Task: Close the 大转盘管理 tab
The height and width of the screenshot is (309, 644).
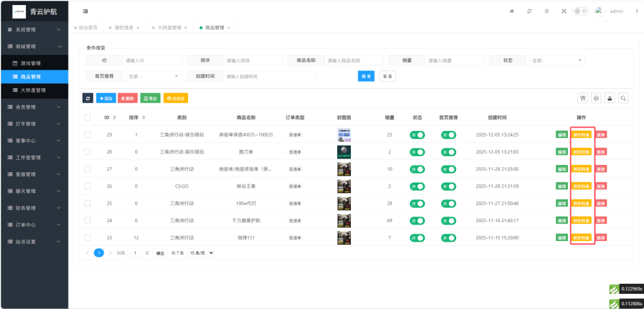Action: point(186,28)
